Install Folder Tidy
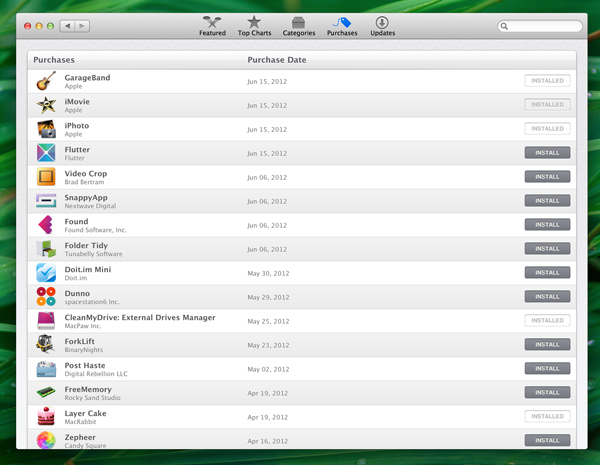The image size is (600, 465). click(x=547, y=249)
